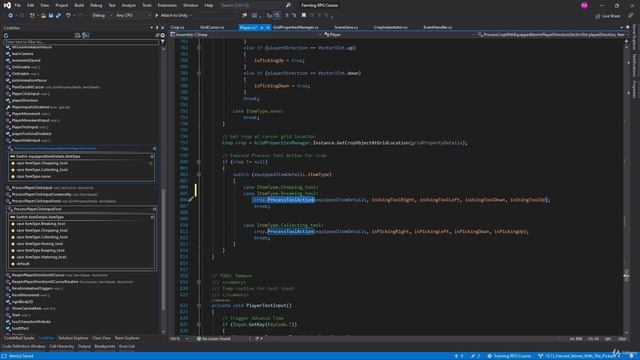Open the Extensions menu
Viewport: 640px width, 360px height.
[x=167, y=5]
